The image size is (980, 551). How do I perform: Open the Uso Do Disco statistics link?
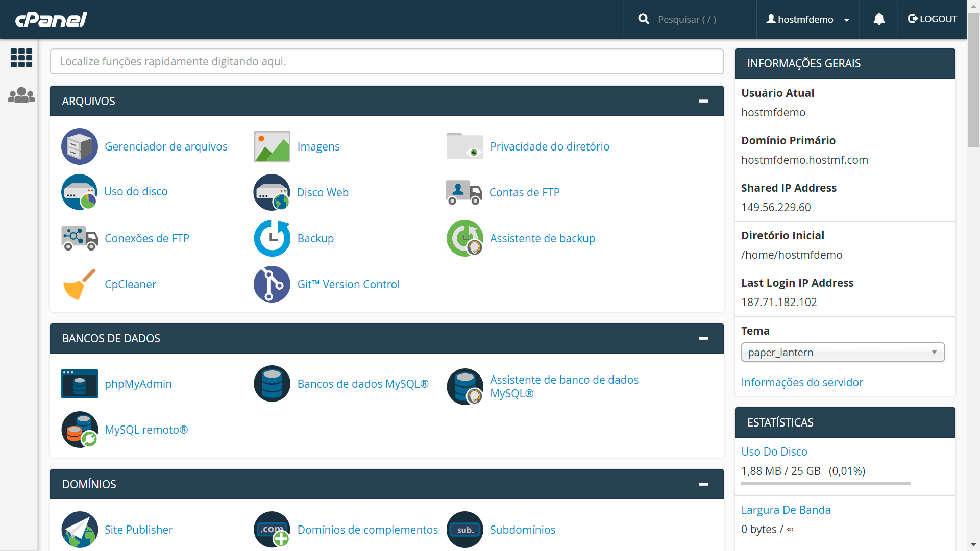click(774, 452)
